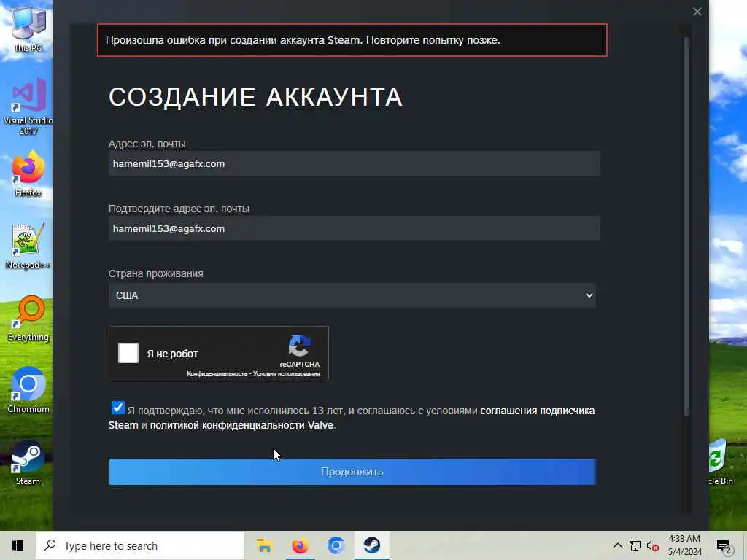This screenshot has height=560, width=747.
Task: Open reCAPTCHA Конфиденциальность link
Action: (x=217, y=374)
